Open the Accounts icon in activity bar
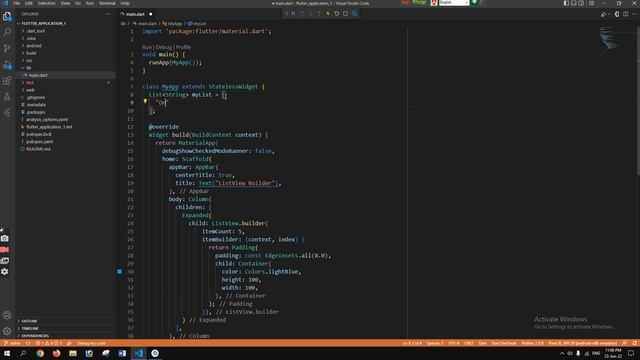 point(7,315)
